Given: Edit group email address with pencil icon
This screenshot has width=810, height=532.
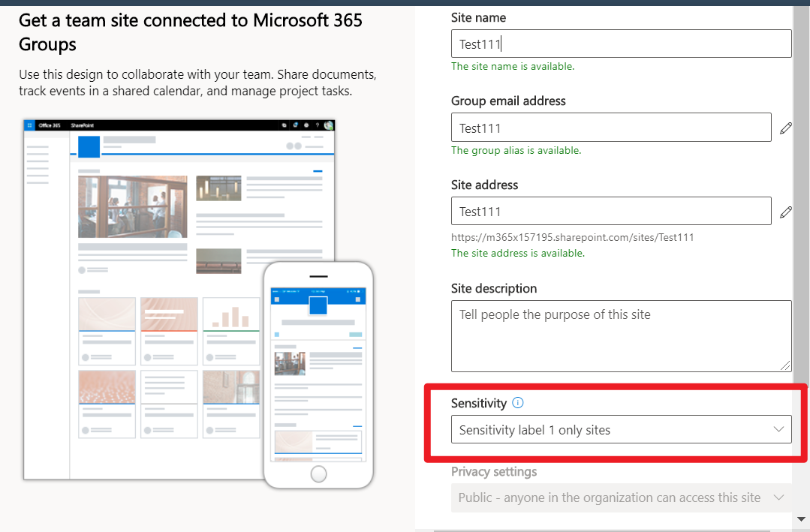Looking at the screenshot, I should 786,128.
